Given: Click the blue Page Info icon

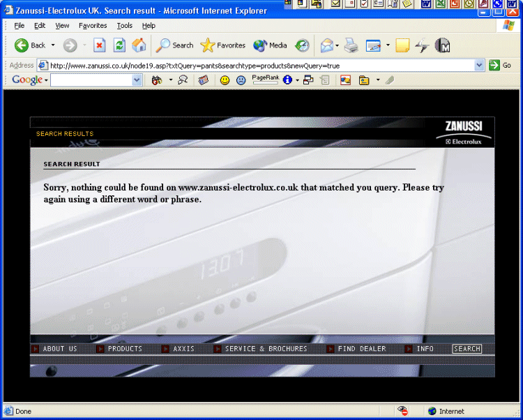Looking at the screenshot, I should [287, 80].
